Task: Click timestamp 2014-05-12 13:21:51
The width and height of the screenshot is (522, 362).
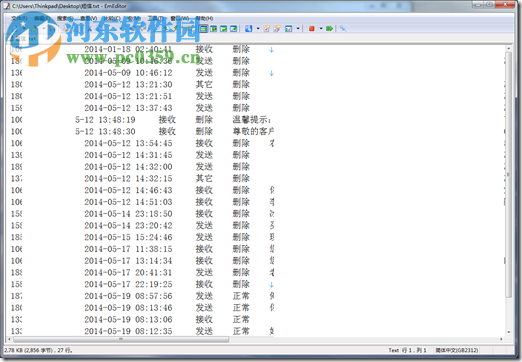Action: (128, 96)
